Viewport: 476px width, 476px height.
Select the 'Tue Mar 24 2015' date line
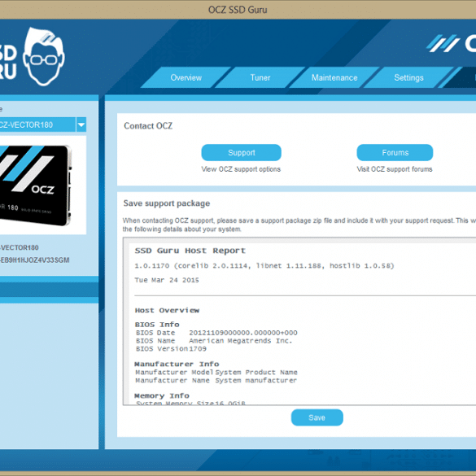point(167,280)
